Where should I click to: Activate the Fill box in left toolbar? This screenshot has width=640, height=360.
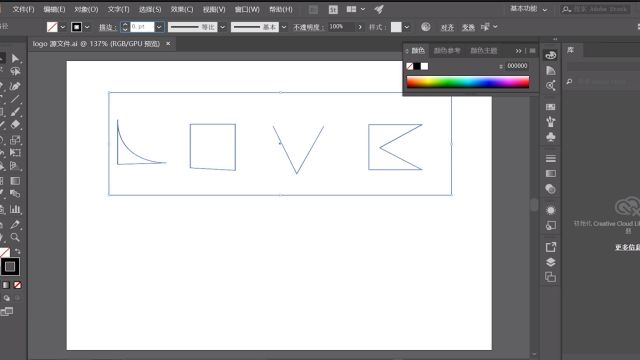4,253
